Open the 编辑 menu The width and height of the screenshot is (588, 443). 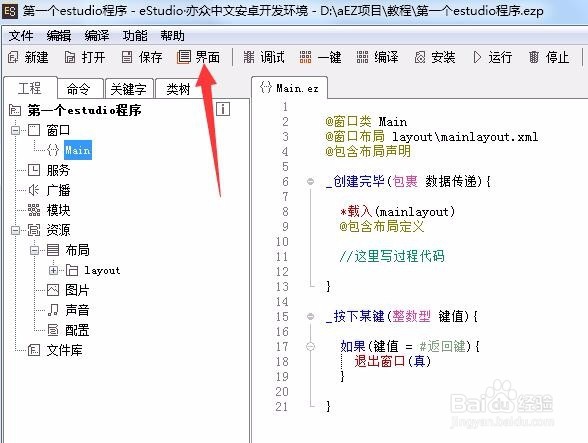[59, 36]
